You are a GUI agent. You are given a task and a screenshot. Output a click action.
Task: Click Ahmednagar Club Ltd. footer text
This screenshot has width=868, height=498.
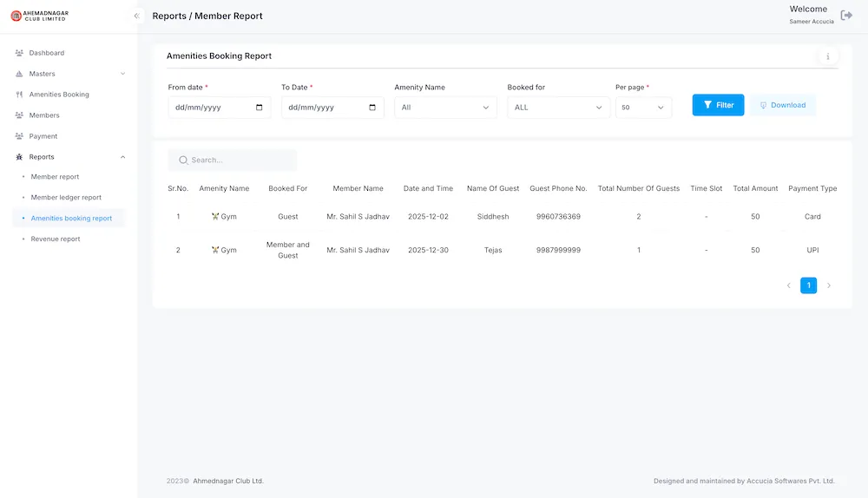pos(228,482)
